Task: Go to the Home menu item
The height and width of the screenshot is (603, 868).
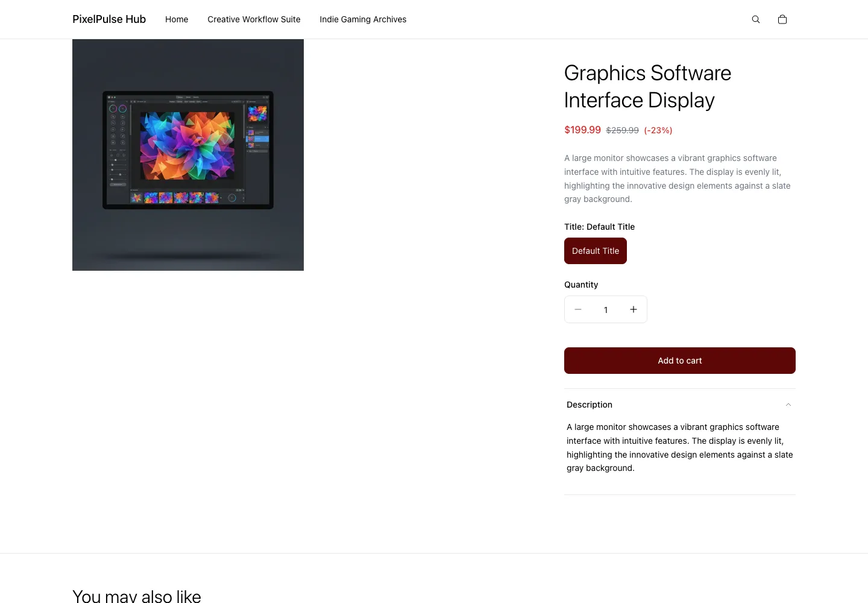Action: point(177,19)
